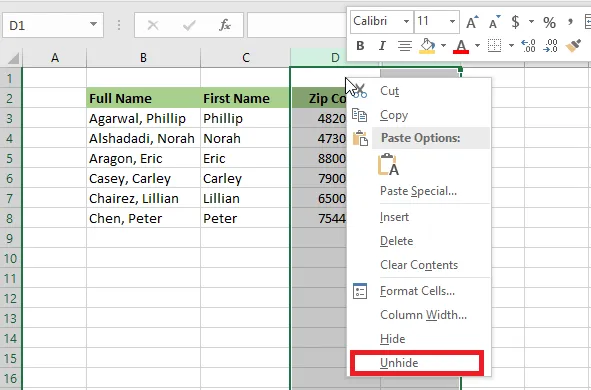Choose Cut from the context menu
The width and height of the screenshot is (591, 390).
point(419,91)
